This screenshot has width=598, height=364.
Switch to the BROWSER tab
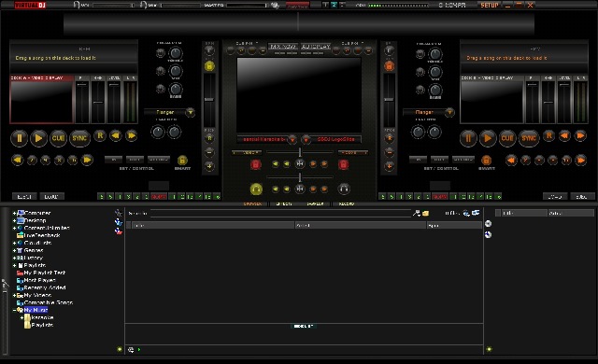coord(252,204)
